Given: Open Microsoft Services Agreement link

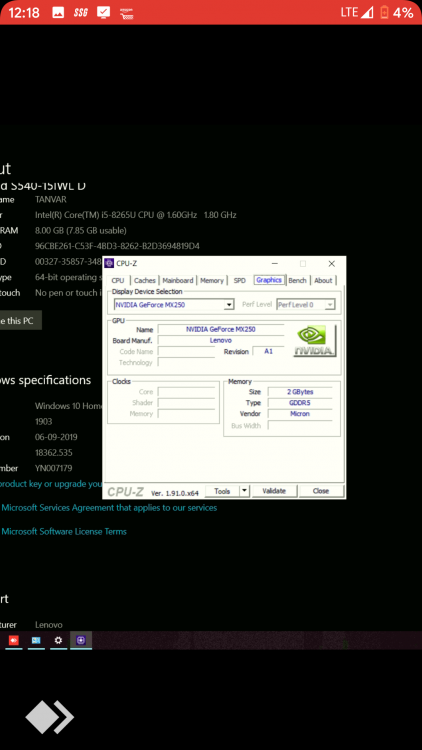Looking at the screenshot, I should (109, 507).
